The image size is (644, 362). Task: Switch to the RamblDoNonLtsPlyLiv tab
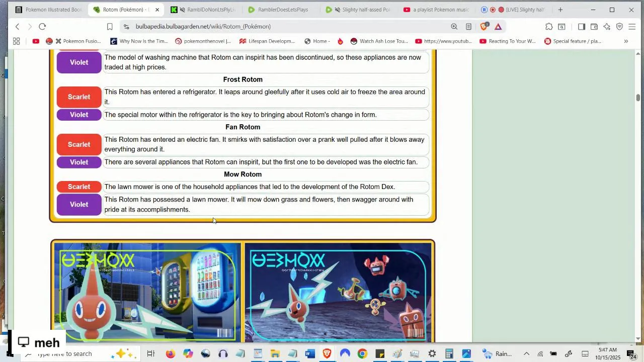click(x=204, y=10)
